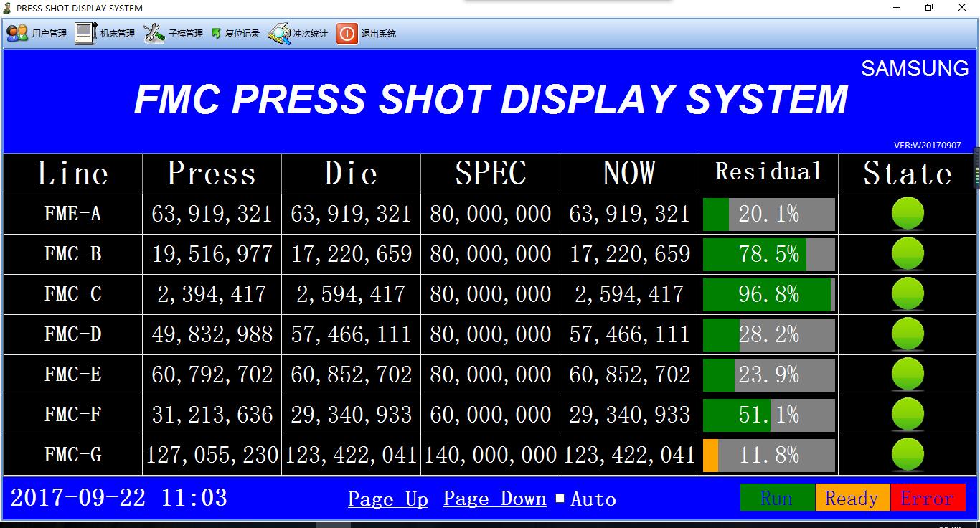Select the FME-A line cell

coord(72,214)
